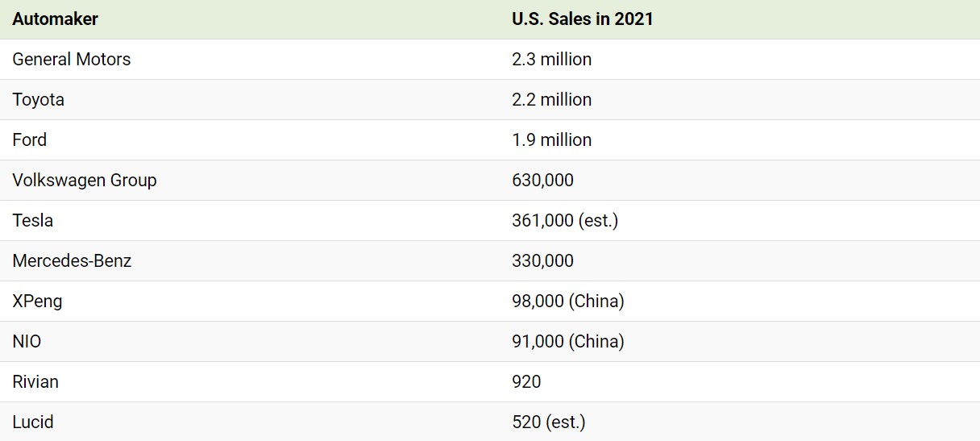Select the 2.2 million sales value
Screen dimensions: 980x441
(551, 99)
